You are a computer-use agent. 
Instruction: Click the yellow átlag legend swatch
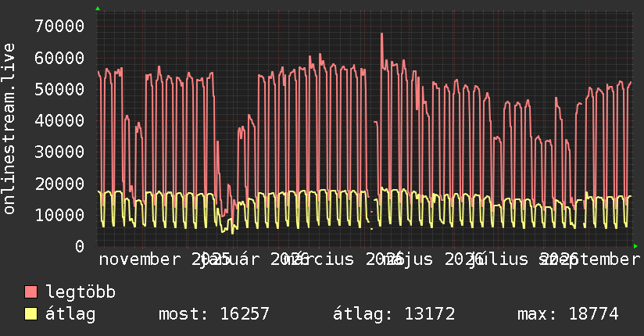click(x=30, y=313)
